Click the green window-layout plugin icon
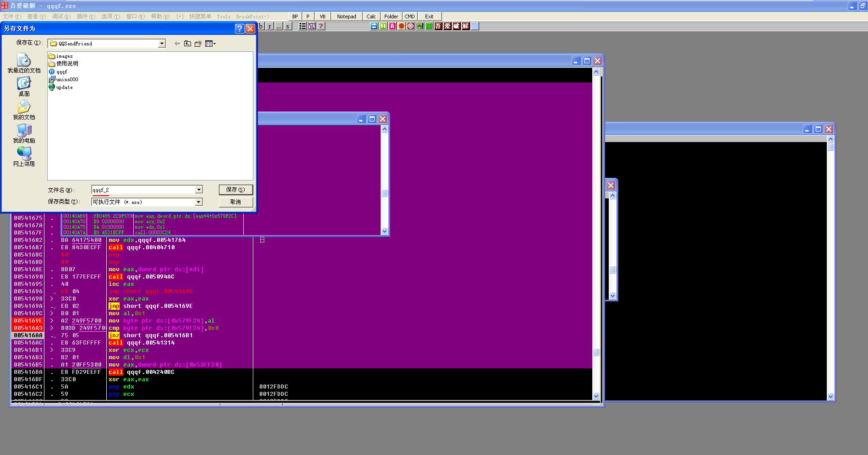 (429, 26)
